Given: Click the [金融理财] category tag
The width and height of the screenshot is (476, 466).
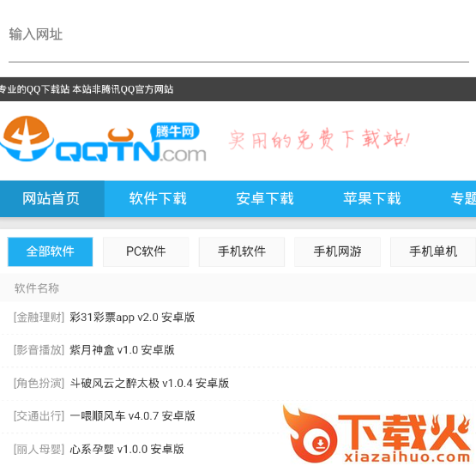Looking at the screenshot, I should 39,318.
